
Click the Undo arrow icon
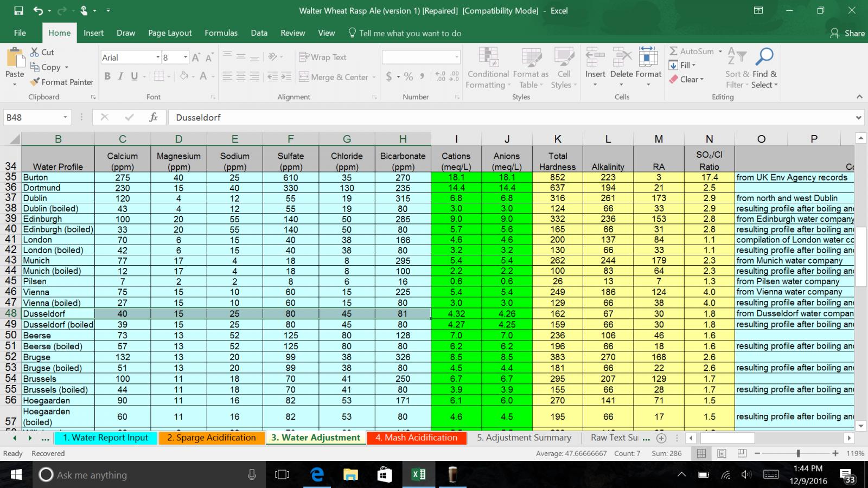(38, 10)
